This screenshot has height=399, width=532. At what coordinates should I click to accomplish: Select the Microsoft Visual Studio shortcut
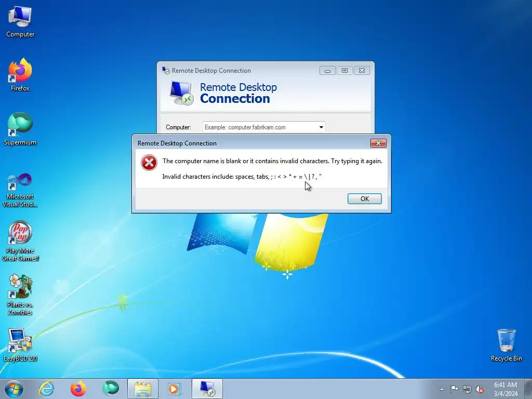(x=20, y=190)
